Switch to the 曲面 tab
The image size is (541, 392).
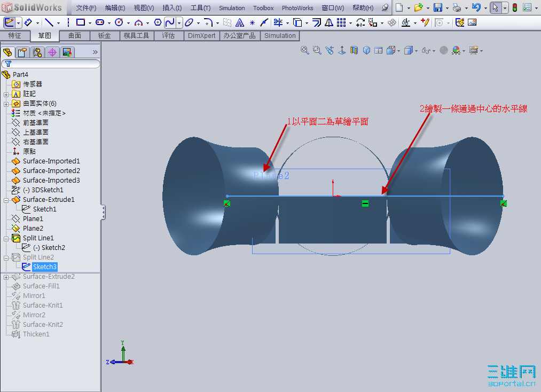tap(75, 36)
